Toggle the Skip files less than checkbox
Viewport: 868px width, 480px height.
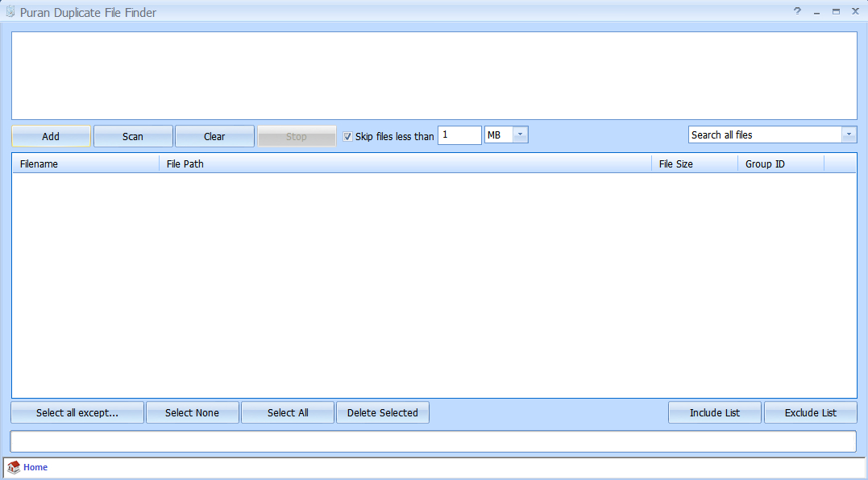click(x=348, y=136)
